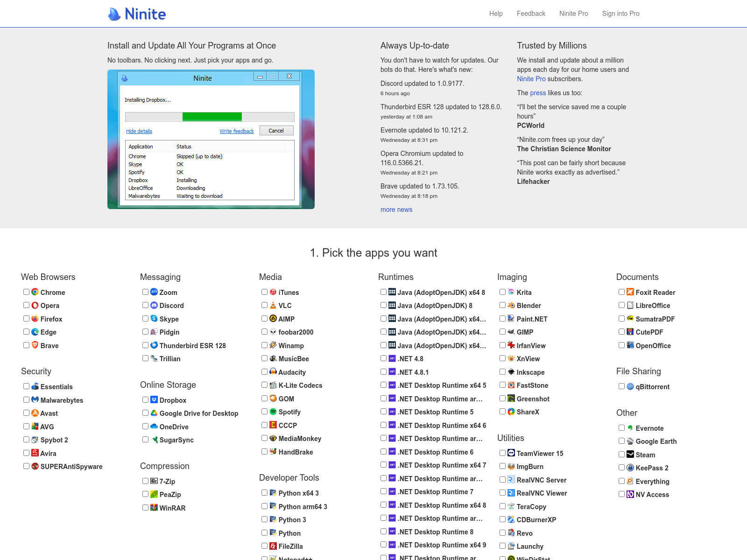Click Sign into Pro
Image resolution: width=747 pixels, height=560 pixels.
621,14
